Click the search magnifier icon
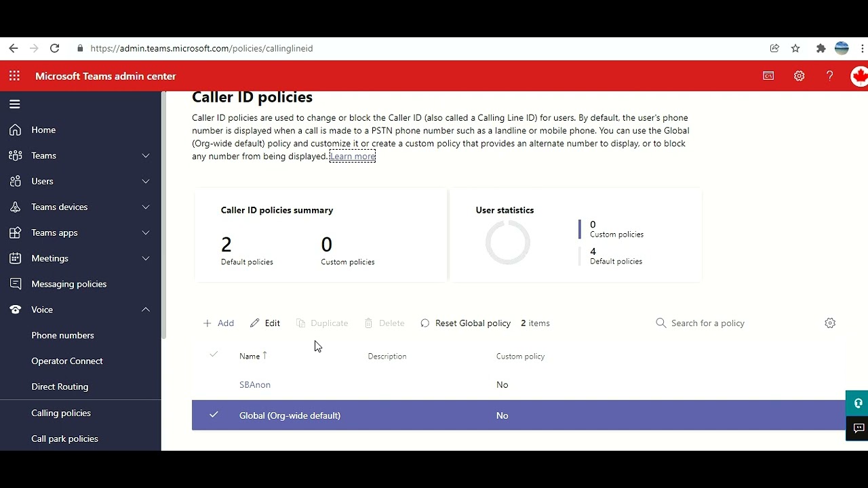Image resolution: width=868 pixels, height=488 pixels. click(x=661, y=323)
